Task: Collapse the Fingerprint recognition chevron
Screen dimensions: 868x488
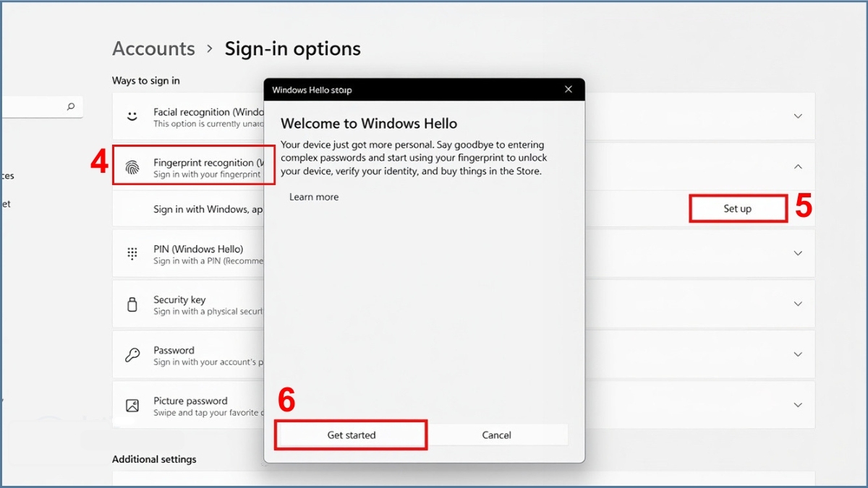Action: pyautogui.click(x=798, y=166)
